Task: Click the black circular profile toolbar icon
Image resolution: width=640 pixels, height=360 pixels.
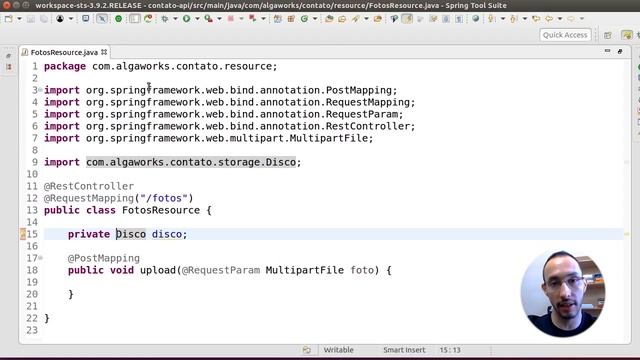Action: tap(60, 19)
